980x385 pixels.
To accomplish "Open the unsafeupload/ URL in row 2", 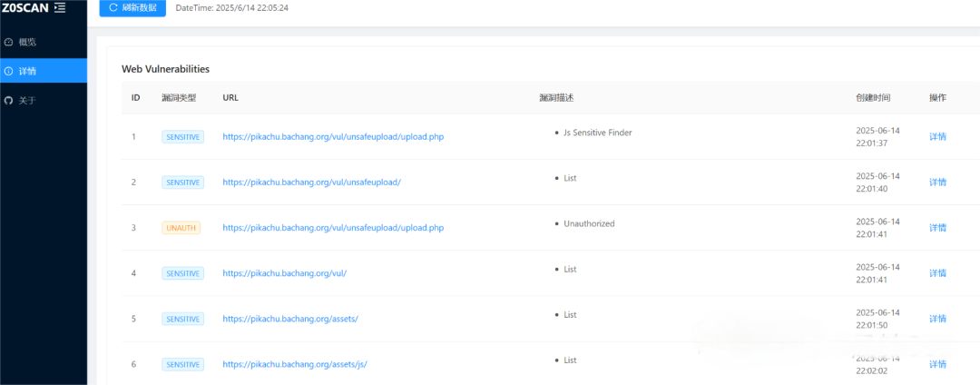I will click(x=312, y=182).
